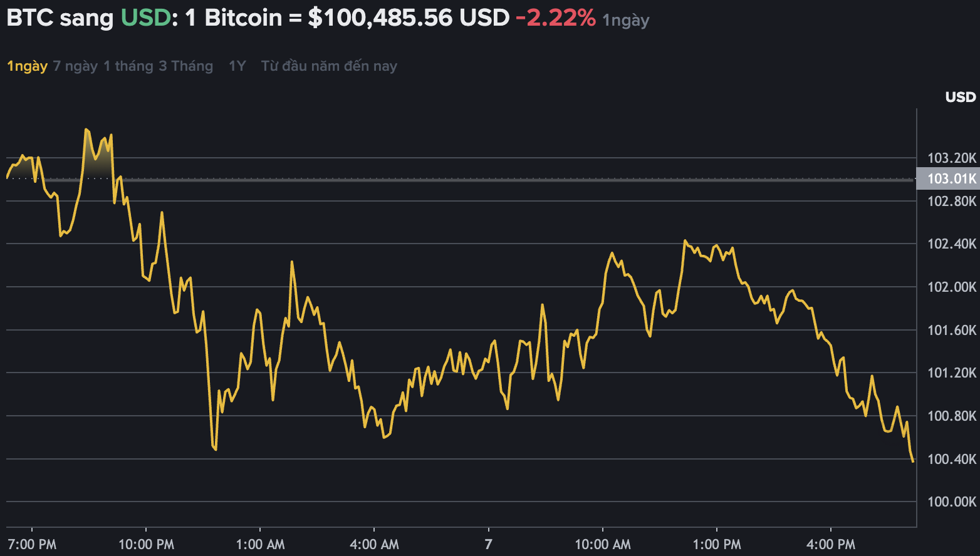The image size is (980, 556).
Task: Choose 'Từ đầu năm đến nay' range
Action: [329, 65]
